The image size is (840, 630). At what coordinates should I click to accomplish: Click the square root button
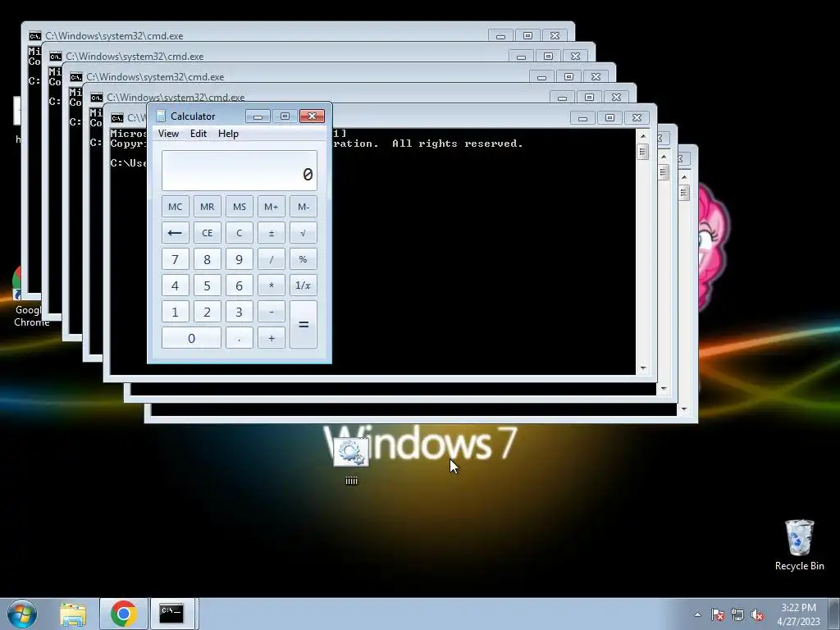pyautogui.click(x=304, y=233)
